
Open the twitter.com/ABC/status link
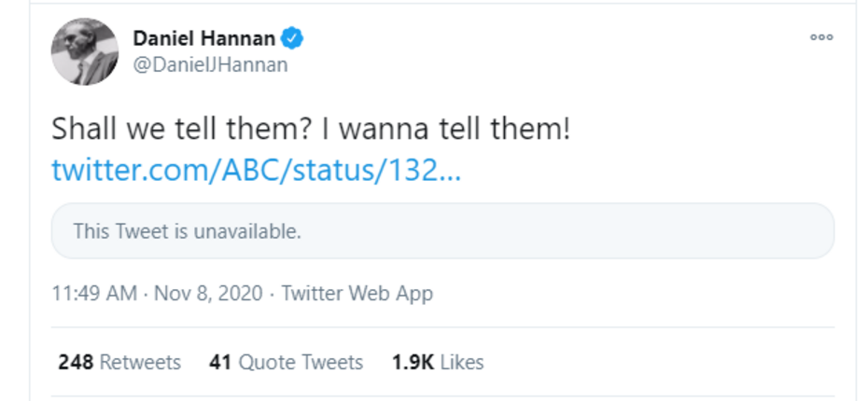point(256,171)
